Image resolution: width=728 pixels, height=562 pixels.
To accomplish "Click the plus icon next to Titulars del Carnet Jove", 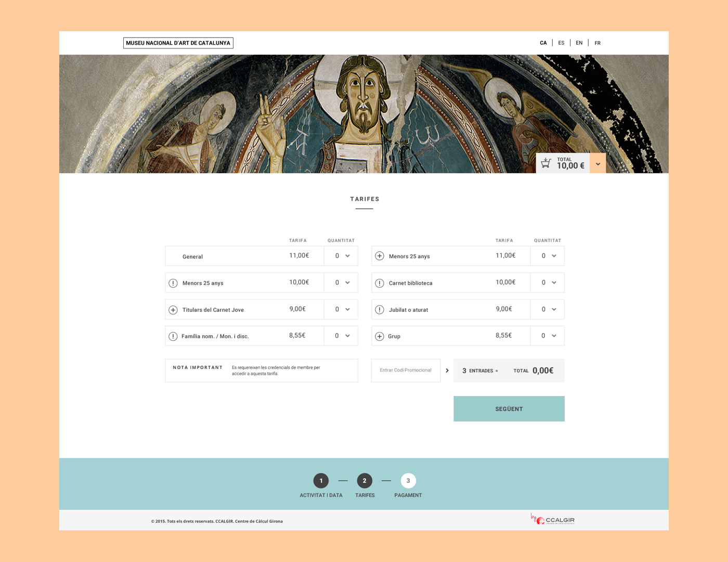I will 173,310.
